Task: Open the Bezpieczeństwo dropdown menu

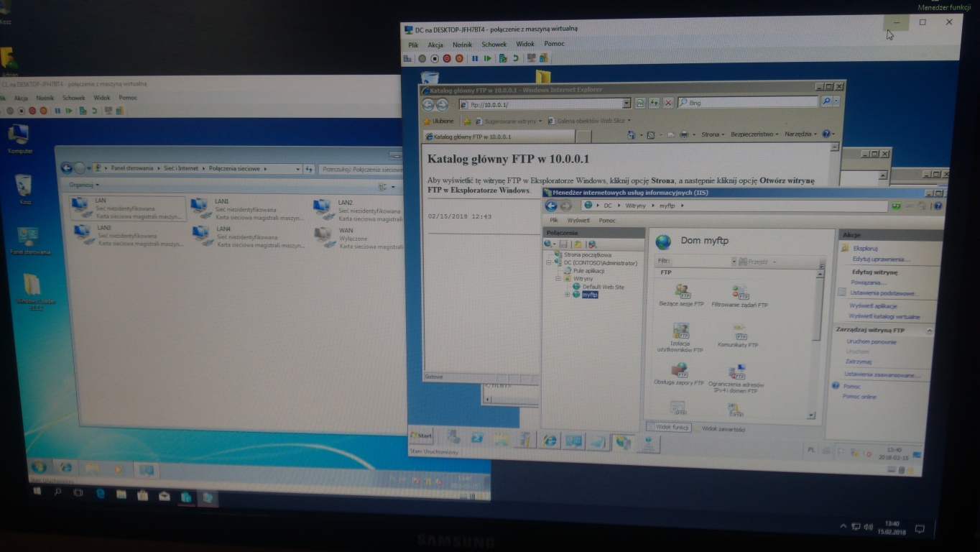Action: (754, 134)
